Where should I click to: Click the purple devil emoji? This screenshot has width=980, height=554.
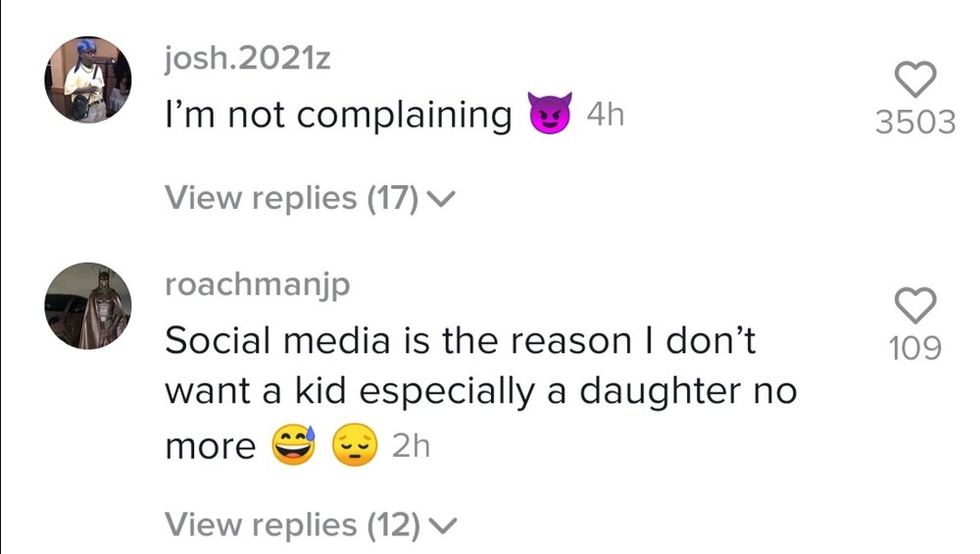click(x=549, y=117)
